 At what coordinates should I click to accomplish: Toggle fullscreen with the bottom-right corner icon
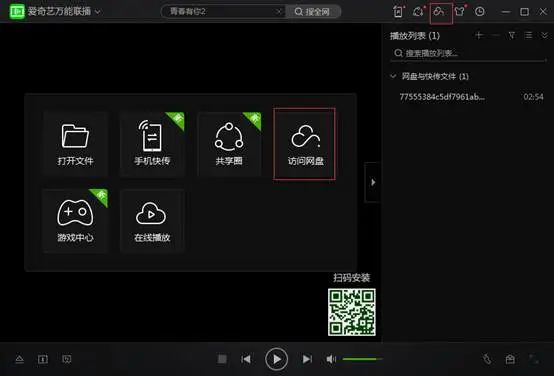pyautogui.click(x=534, y=359)
